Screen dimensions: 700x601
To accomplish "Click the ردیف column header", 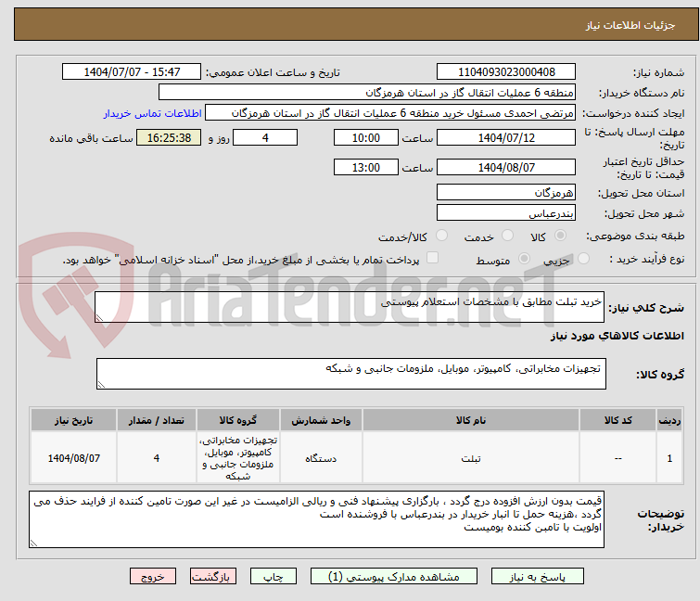I will [669, 420].
